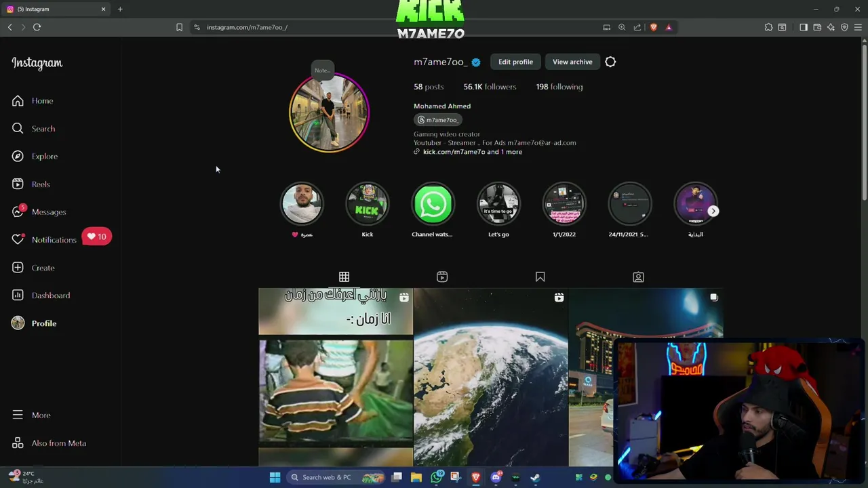This screenshot has height=488, width=868.
Task: Open the Earth from space reel post
Action: pyautogui.click(x=490, y=377)
